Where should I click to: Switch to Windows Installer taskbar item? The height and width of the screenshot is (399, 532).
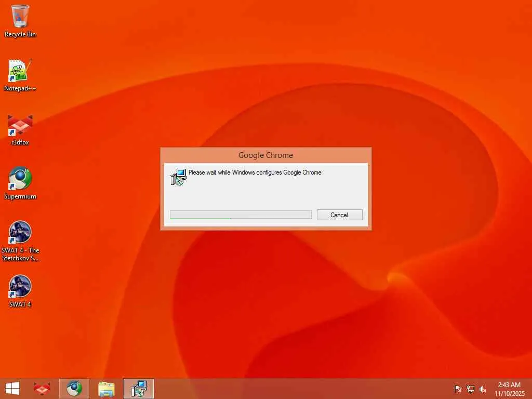[138, 389]
